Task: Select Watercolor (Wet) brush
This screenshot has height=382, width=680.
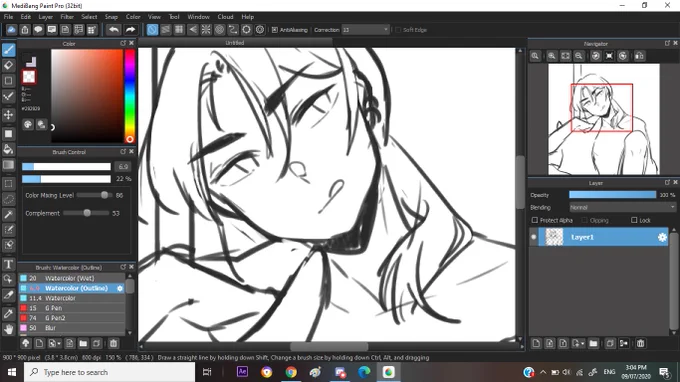Action: [x=72, y=278]
